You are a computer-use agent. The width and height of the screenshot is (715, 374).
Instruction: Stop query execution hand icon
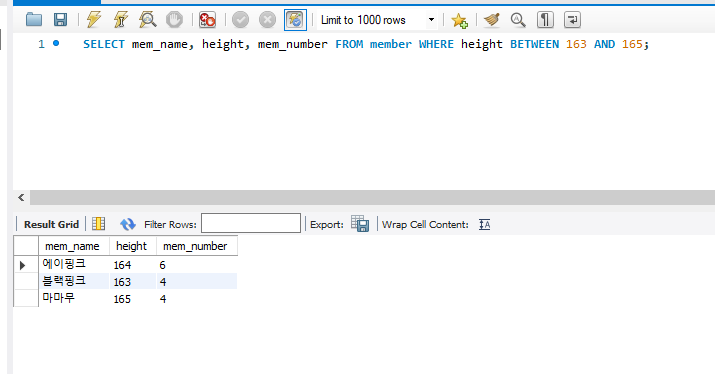(174, 20)
